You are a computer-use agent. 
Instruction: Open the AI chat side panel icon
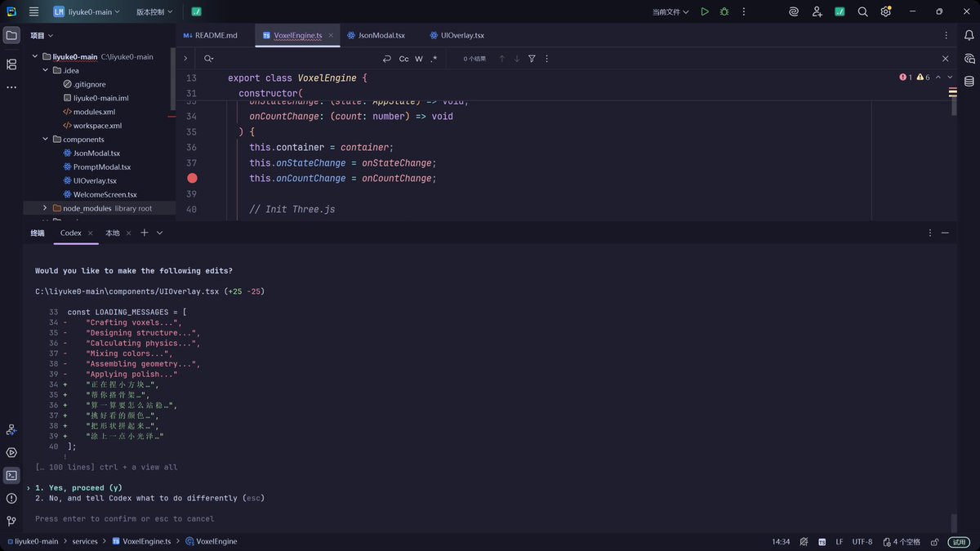point(969,59)
